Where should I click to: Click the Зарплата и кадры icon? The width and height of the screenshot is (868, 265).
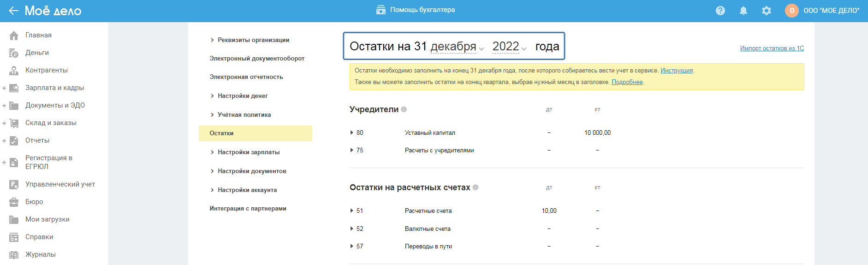coord(14,88)
